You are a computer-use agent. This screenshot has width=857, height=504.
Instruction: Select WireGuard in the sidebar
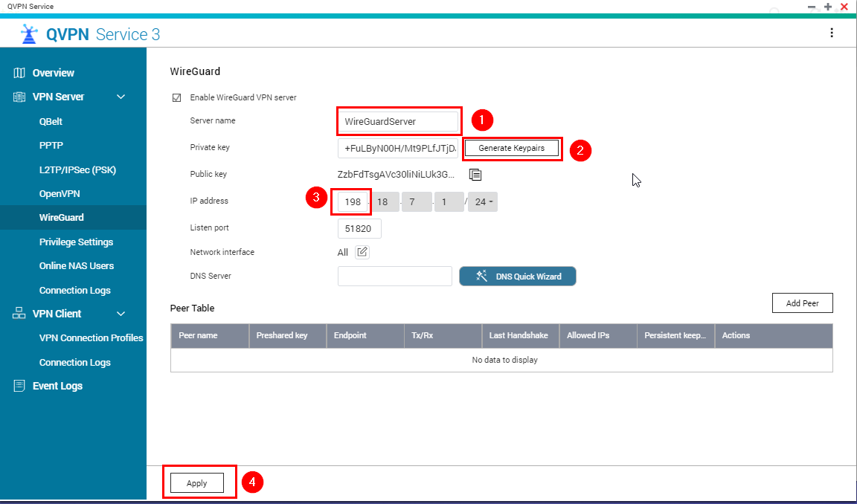click(73, 217)
